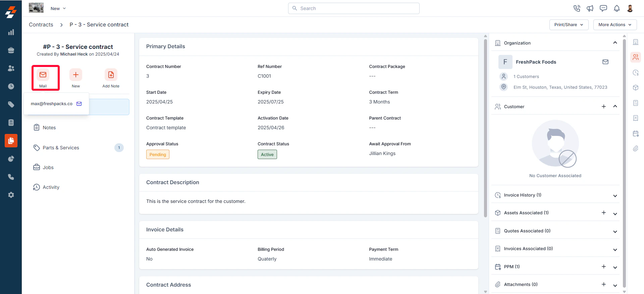The image size is (644, 294).
Task: Expand the Quotes Associated section
Action: [x=615, y=231]
